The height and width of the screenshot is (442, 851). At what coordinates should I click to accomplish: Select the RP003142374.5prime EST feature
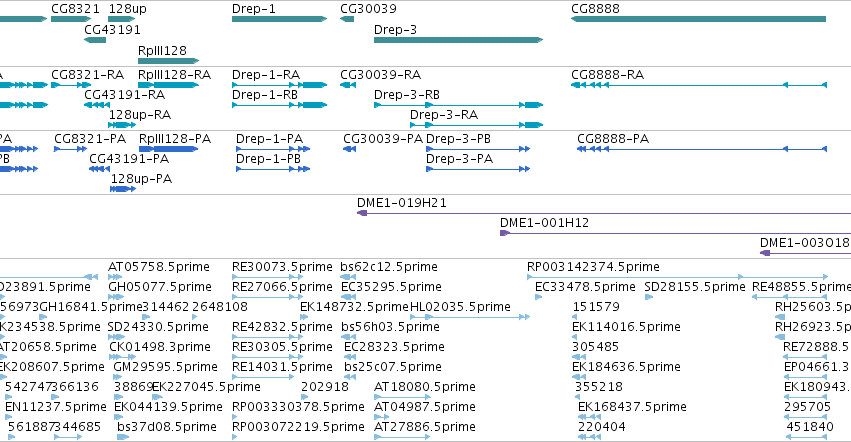678,277
